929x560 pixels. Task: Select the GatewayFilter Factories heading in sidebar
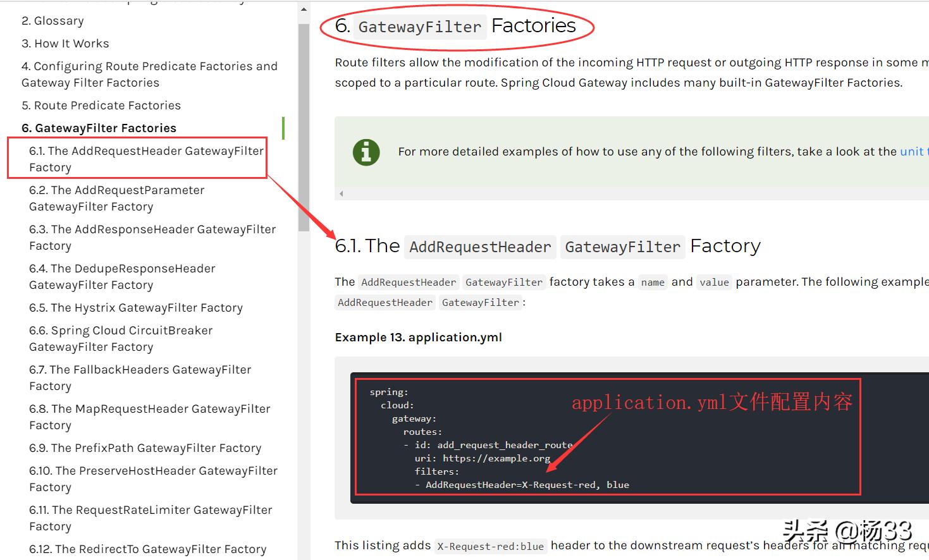[x=99, y=128]
